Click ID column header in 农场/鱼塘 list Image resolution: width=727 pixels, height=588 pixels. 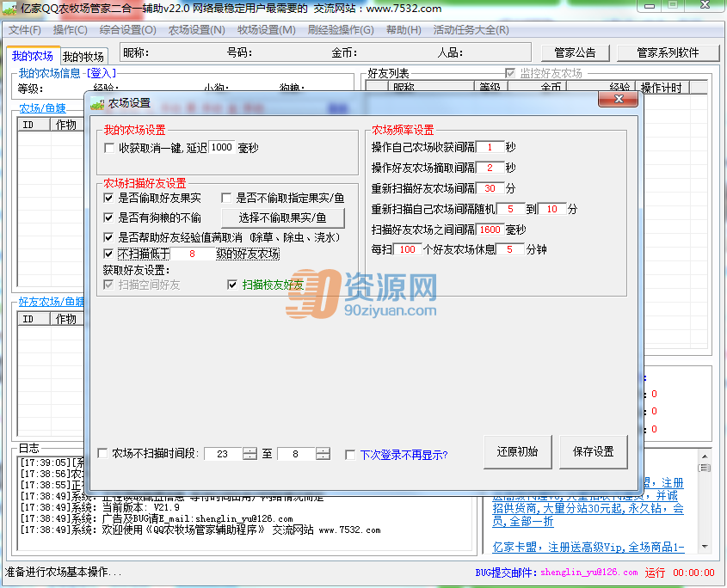(34, 125)
